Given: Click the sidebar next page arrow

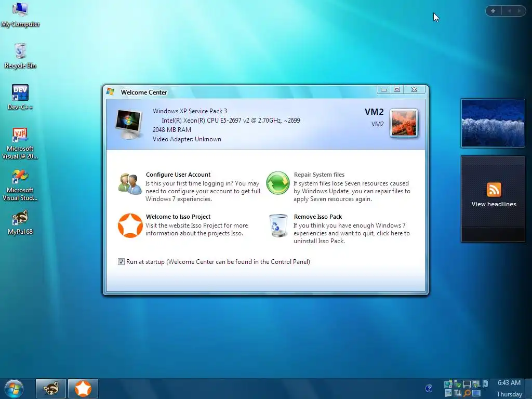Looking at the screenshot, I should [x=519, y=11].
